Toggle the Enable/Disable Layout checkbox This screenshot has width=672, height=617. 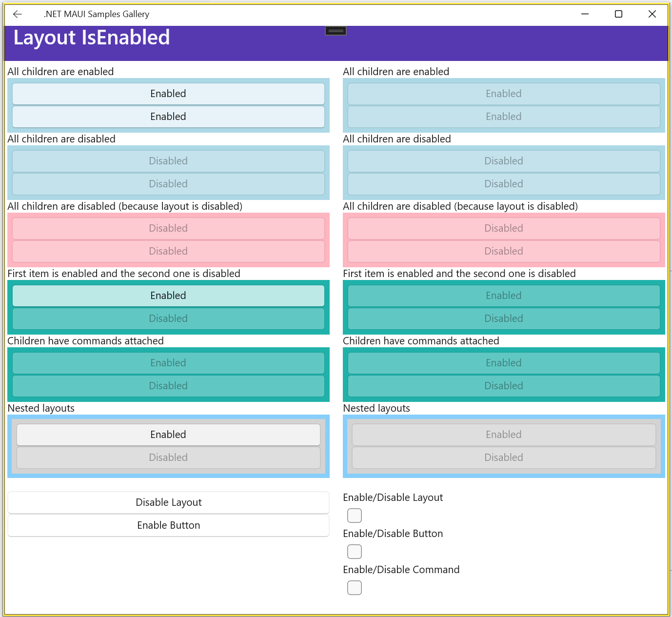click(x=355, y=516)
